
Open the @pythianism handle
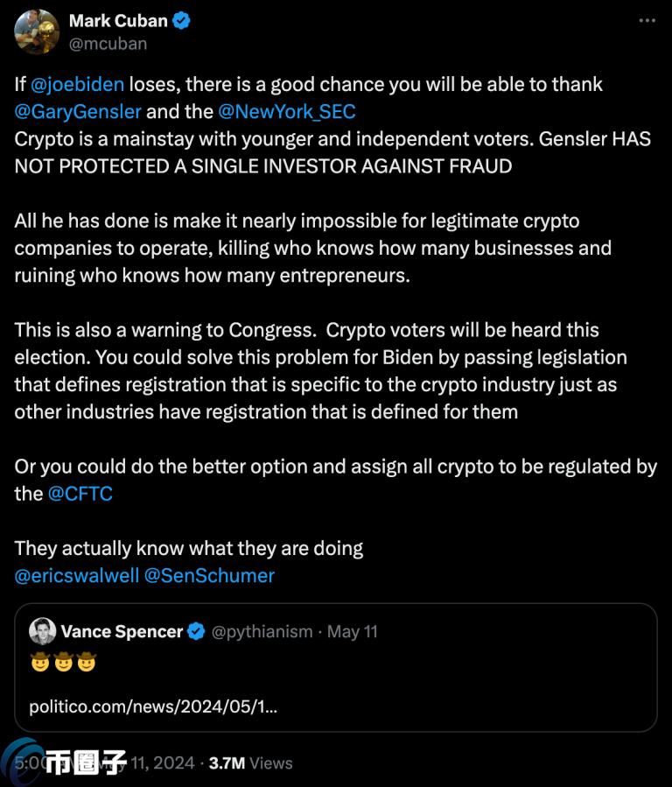tap(262, 631)
